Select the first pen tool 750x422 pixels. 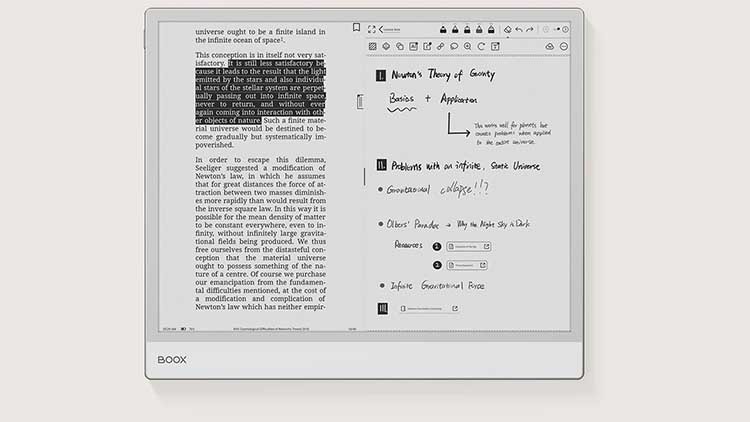coord(442,30)
